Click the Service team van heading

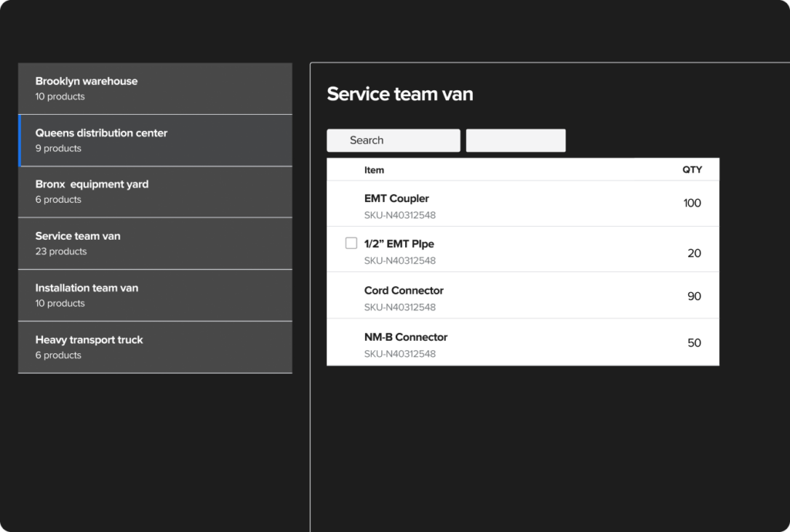tap(400, 94)
